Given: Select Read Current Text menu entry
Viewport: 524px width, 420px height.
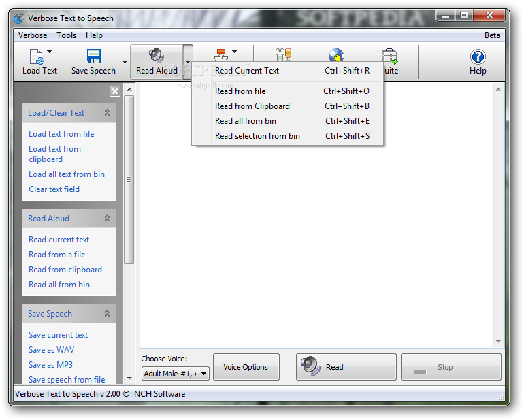Looking at the screenshot, I should [x=288, y=71].
